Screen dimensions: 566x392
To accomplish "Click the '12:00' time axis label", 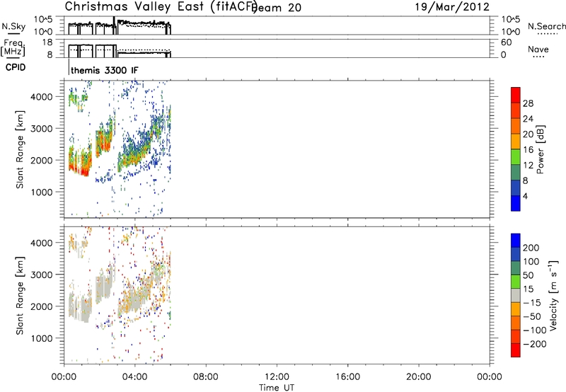I will click(277, 377).
